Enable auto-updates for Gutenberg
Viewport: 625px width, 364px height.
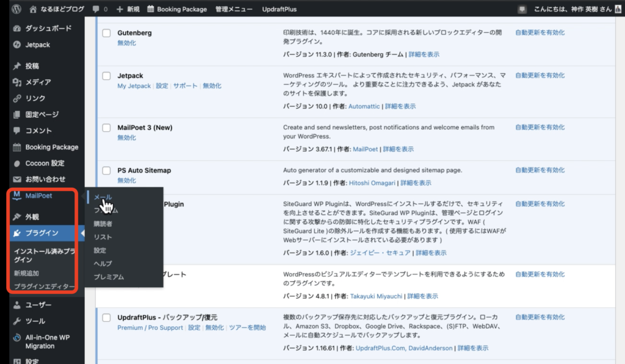coord(540,33)
